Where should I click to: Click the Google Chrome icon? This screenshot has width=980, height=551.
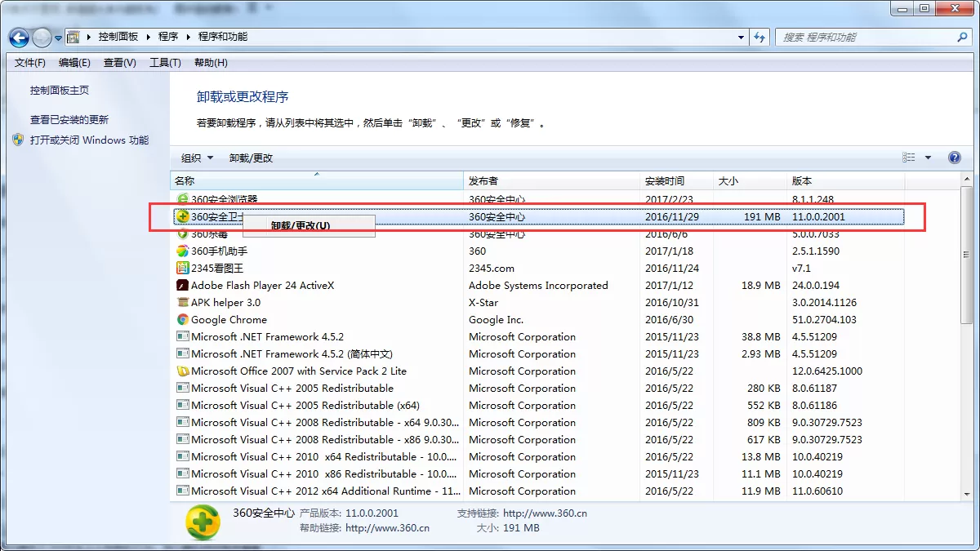(183, 320)
